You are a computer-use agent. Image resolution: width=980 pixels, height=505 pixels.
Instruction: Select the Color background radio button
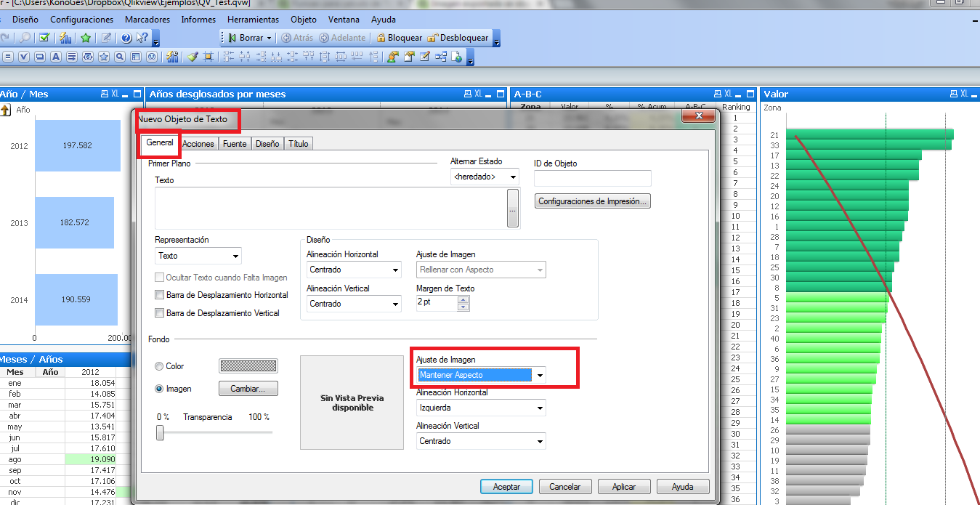159,366
